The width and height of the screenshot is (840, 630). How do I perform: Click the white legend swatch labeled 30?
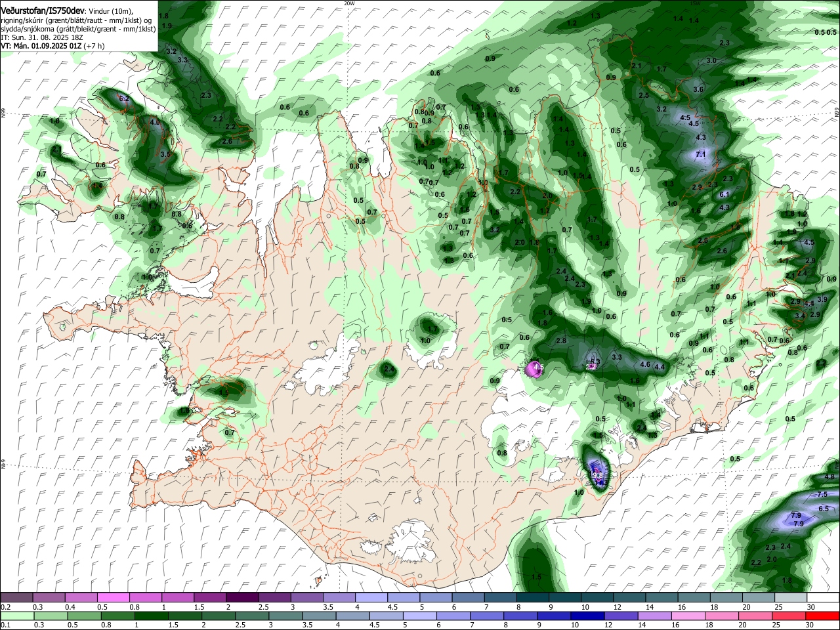(823, 598)
